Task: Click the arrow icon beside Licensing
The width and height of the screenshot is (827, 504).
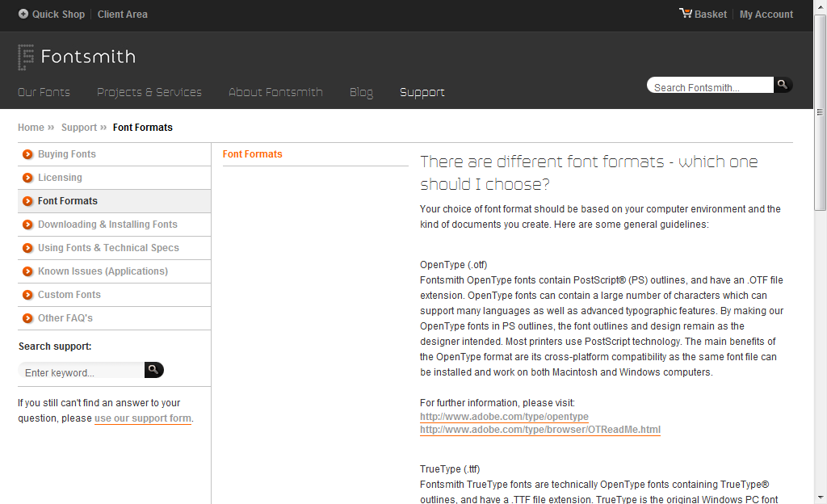Action: click(27, 178)
